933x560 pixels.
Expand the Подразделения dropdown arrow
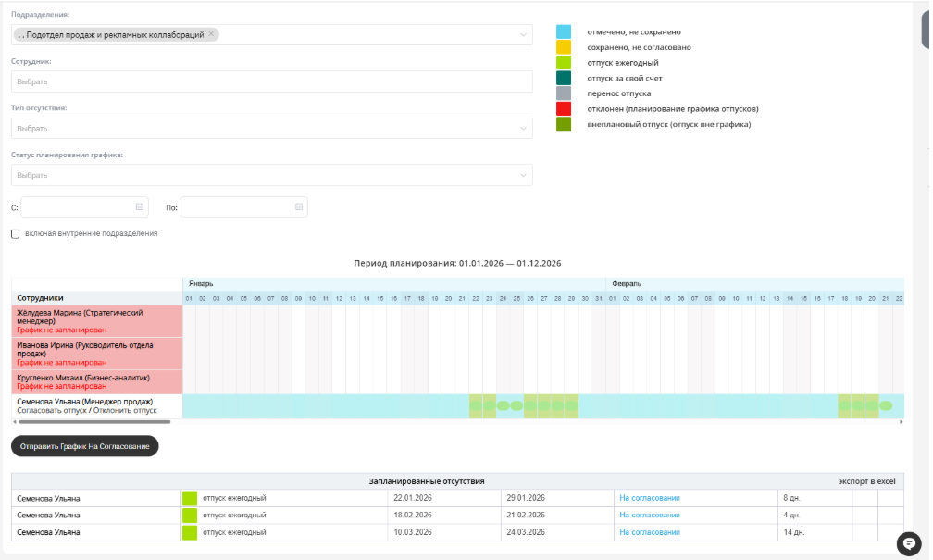pyautogui.click(x=524, y=35)
